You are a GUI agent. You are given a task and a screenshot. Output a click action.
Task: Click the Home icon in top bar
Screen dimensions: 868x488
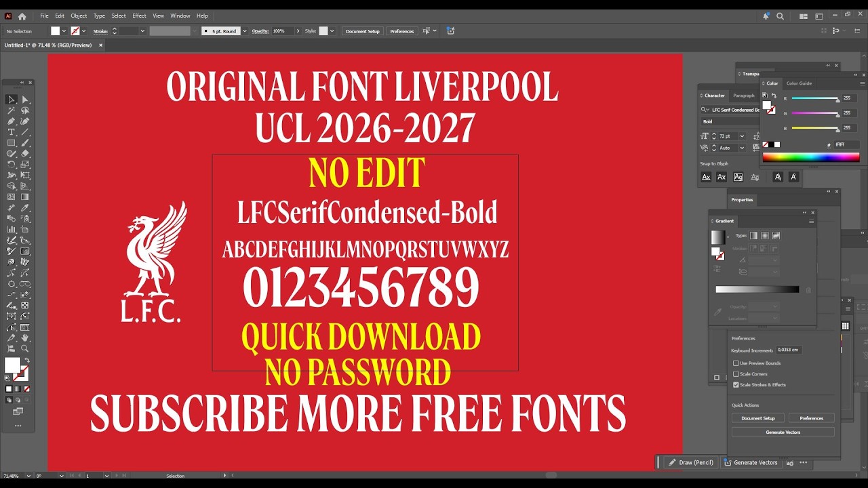click(22, 16)
